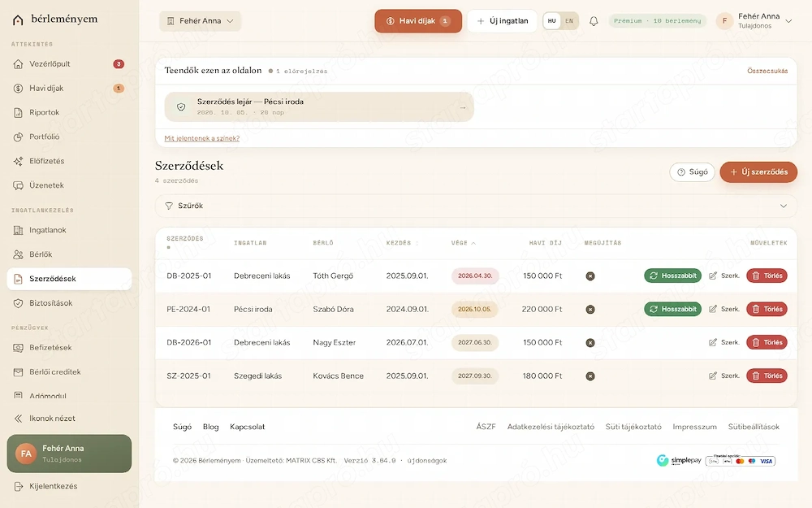Click the edit pencil for SZ-2025-01
The height and width of the screenshot is (508, 812).
713,376
